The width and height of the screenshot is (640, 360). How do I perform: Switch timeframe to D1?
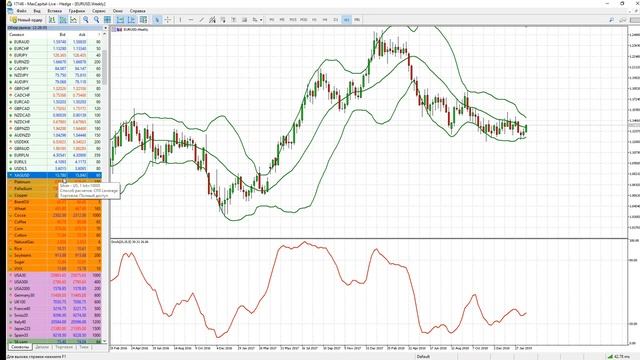tap(336, 20)
